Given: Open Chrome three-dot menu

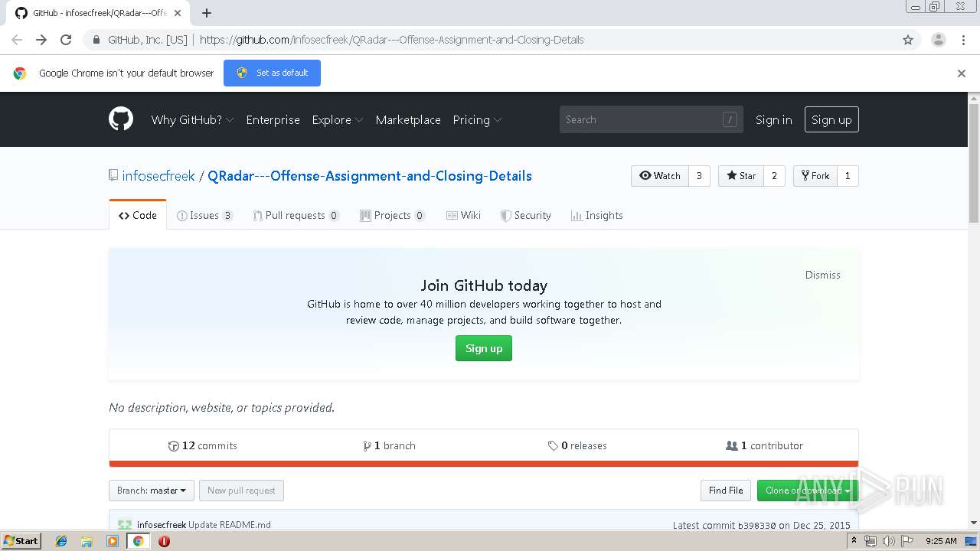Looking at the screenshot, I should coord(963,40).
